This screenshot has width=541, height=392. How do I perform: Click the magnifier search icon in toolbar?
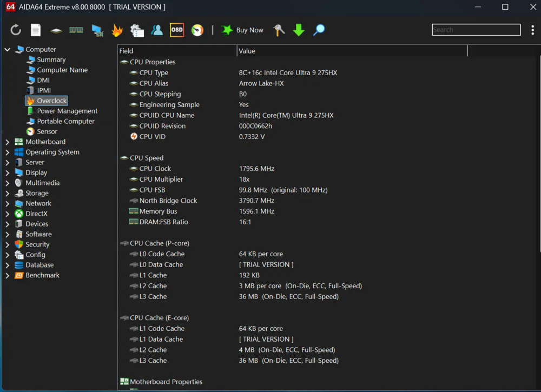coord(319,30)
